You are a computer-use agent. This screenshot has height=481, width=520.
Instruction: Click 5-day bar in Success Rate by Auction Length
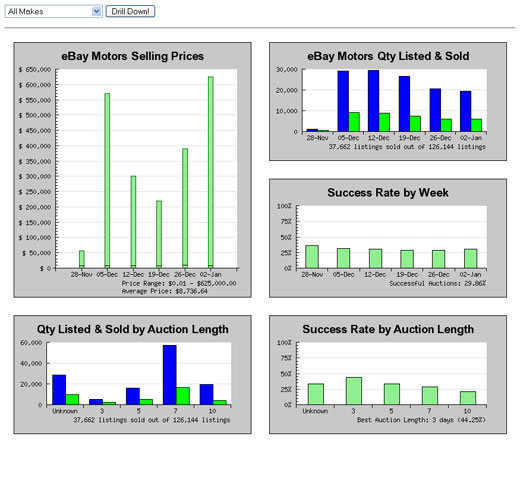tap(392, 394)
